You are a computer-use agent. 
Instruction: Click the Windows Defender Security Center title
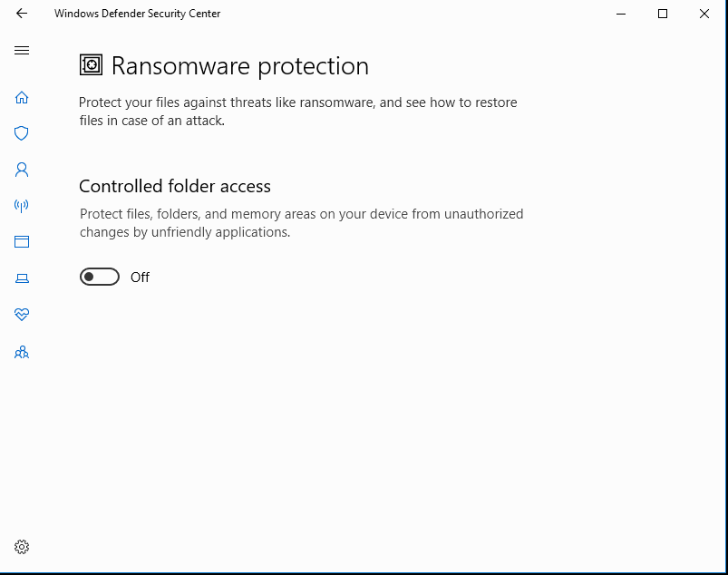coord(138,14)
